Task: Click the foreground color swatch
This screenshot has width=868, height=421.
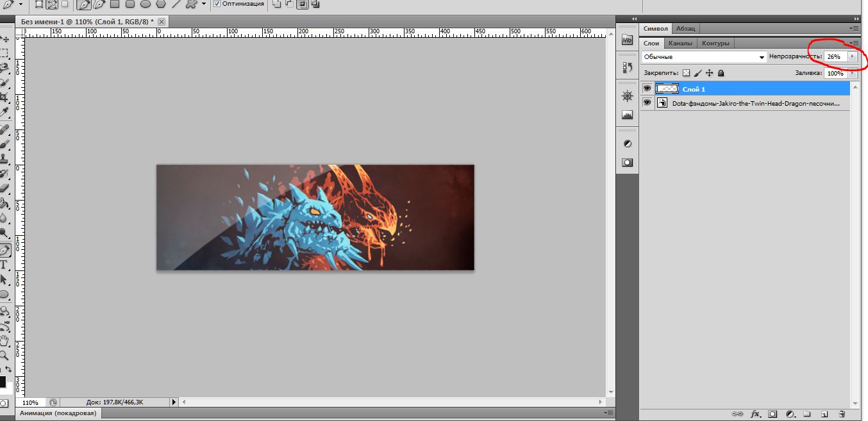Action: [x=3, y=382]
